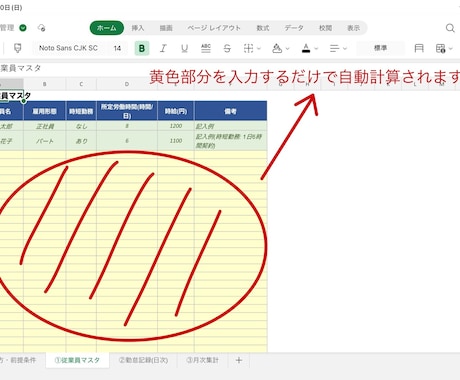Expand the borders dropdown arrow
This screenshot has height=380, width=460.
coord(259,49)
